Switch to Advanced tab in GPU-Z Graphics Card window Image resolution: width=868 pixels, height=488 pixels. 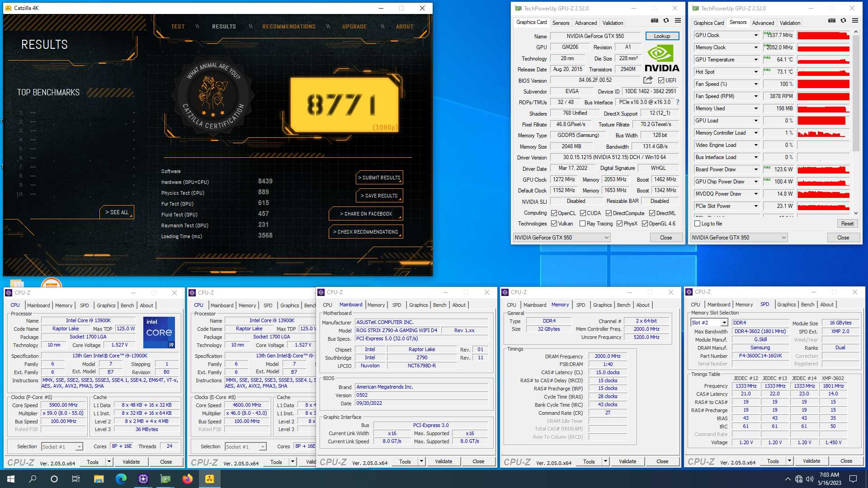(586, 23)
